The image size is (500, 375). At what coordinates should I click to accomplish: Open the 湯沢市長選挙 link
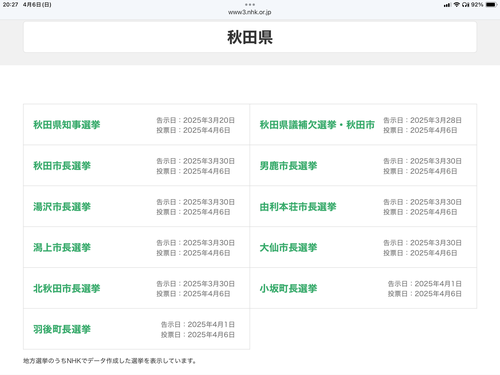click(62, 207)
